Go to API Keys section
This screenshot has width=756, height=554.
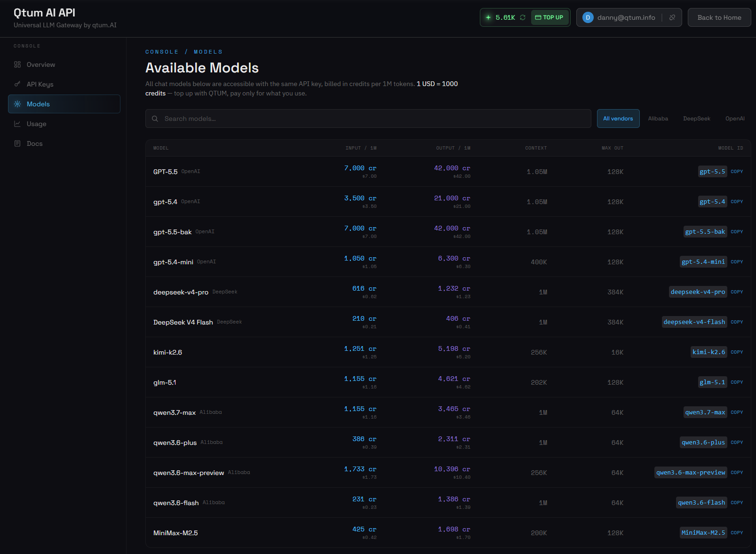coord(64,84)
